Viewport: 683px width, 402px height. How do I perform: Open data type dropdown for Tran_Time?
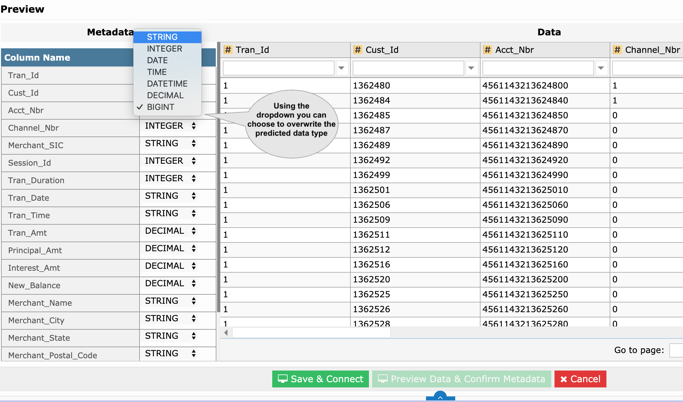pos(170,213)
